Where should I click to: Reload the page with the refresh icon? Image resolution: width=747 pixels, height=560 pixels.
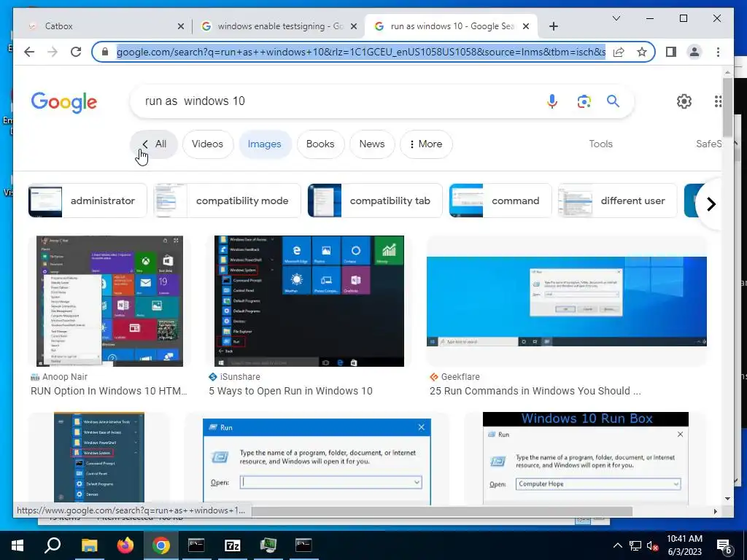[76, 52]
